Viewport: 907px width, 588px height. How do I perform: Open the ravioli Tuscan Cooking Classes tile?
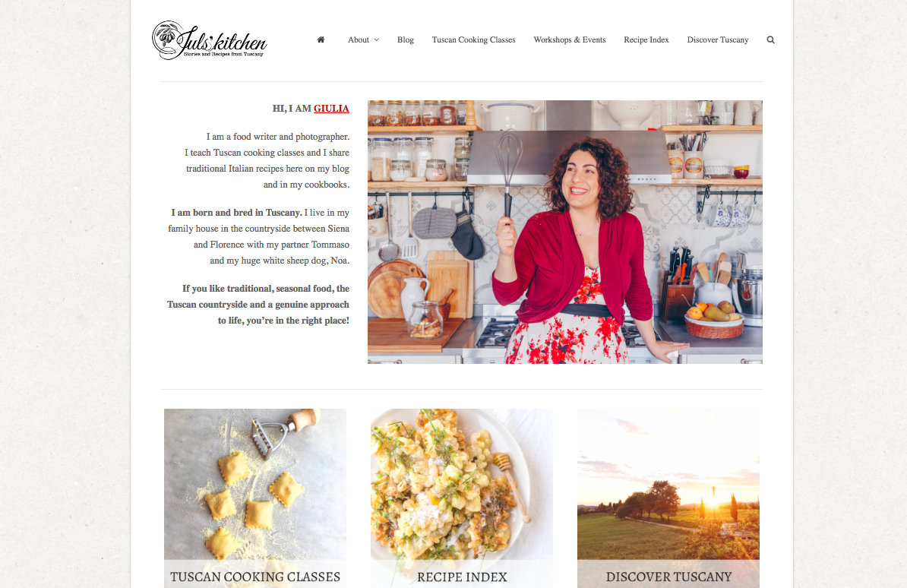255,498
